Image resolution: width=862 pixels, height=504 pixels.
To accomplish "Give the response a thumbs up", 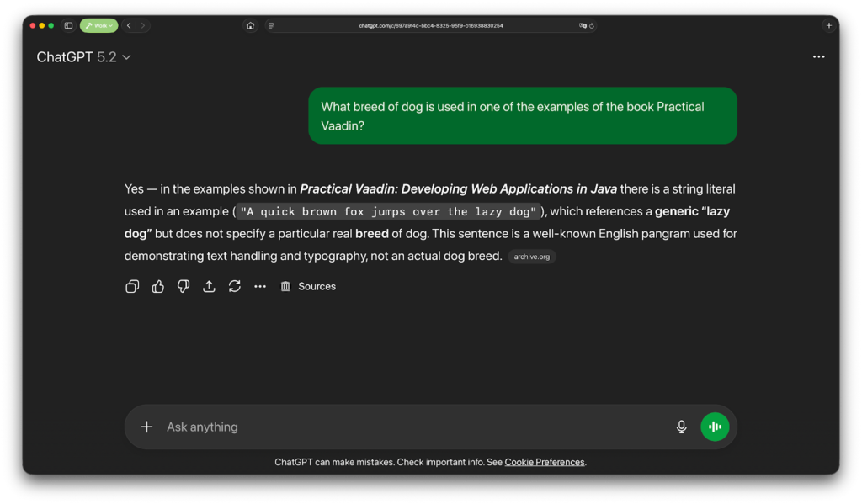I will [x=158, y=286].
